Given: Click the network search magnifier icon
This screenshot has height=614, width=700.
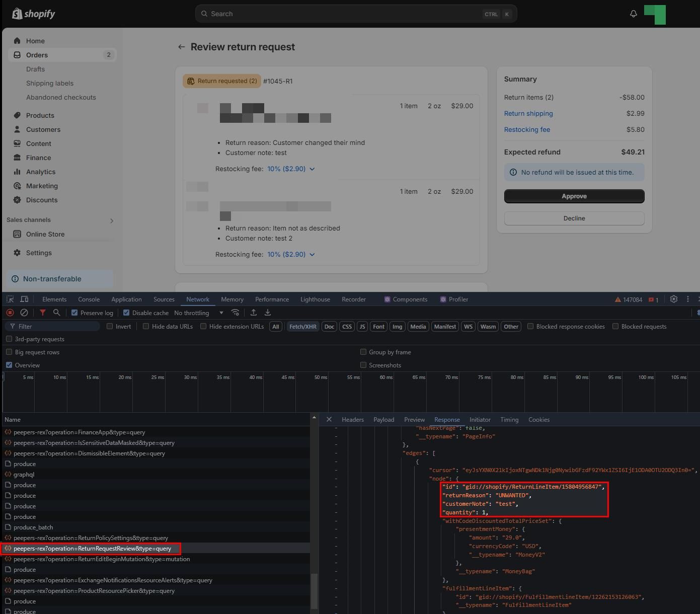Looking at the screenshot, I should tap(57, 313).
